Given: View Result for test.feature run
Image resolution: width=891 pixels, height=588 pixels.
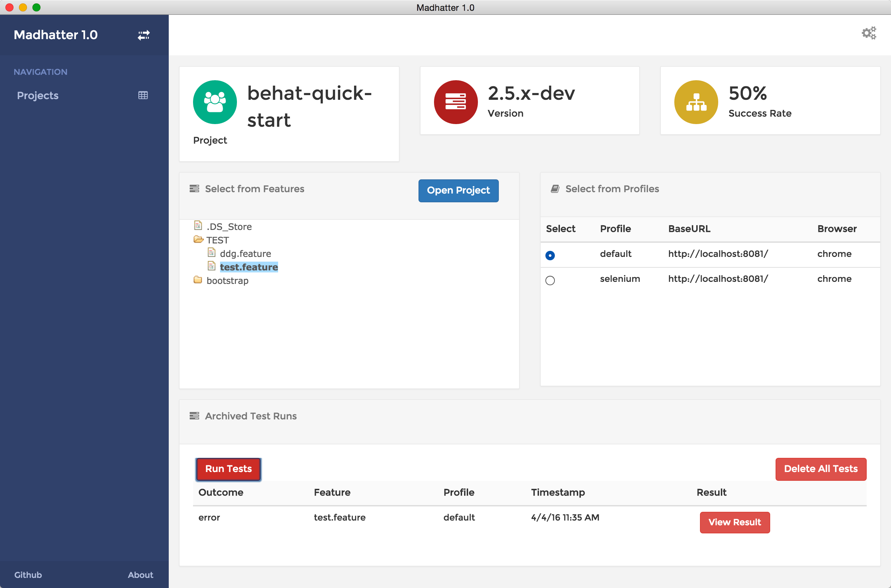Looking at the screenshot, I should 734,522.
